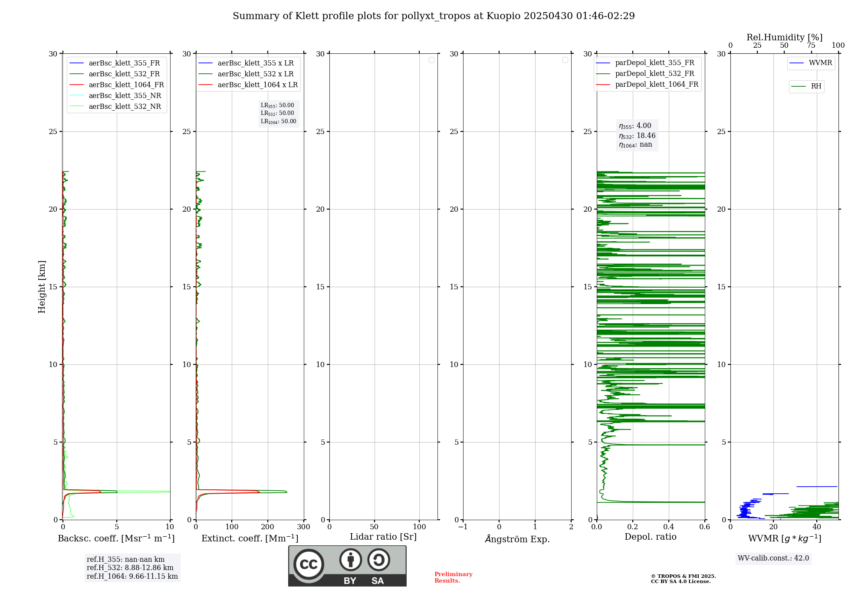868x590 pixels.
Task: Click the Rel.Humidity [%] top axis label
Action: tap(785, 37)
